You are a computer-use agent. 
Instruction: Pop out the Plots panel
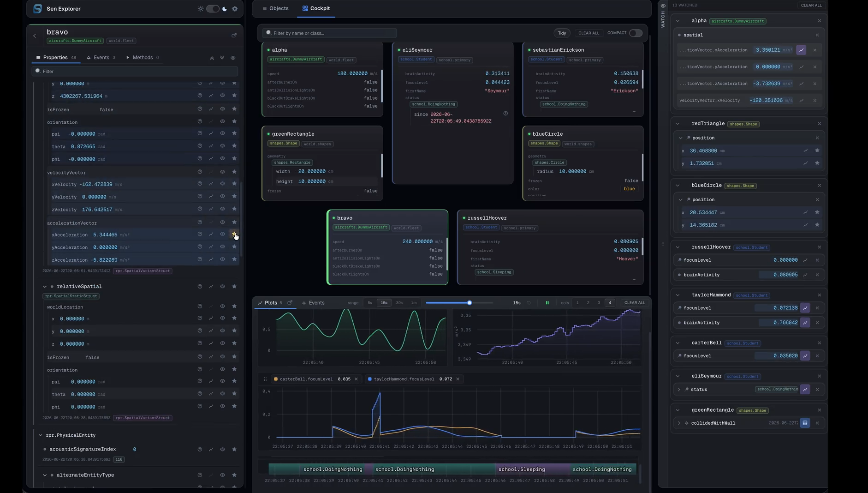coord(290,303)
